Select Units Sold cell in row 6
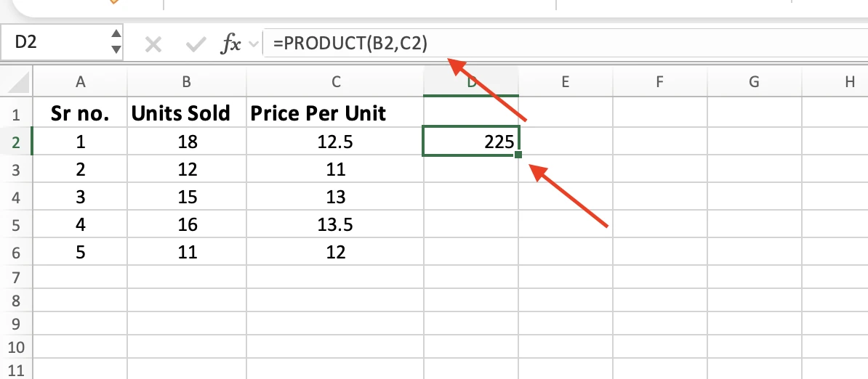 (x=187, y=252)
